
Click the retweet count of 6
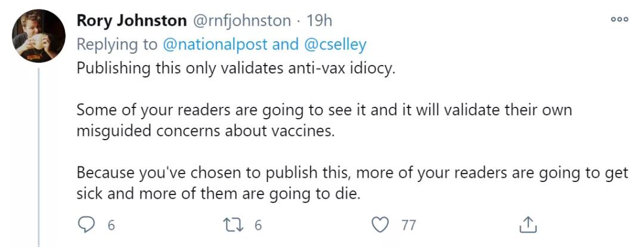click(258, 225)
